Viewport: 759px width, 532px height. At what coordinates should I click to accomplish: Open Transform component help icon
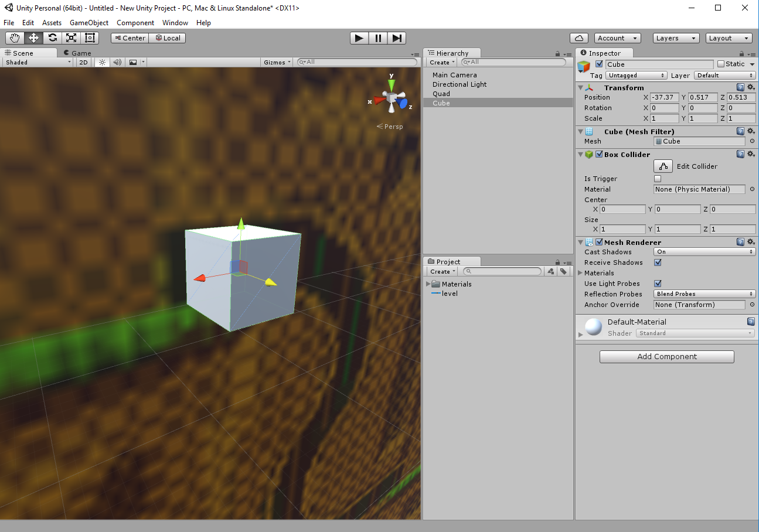[741, 87]
